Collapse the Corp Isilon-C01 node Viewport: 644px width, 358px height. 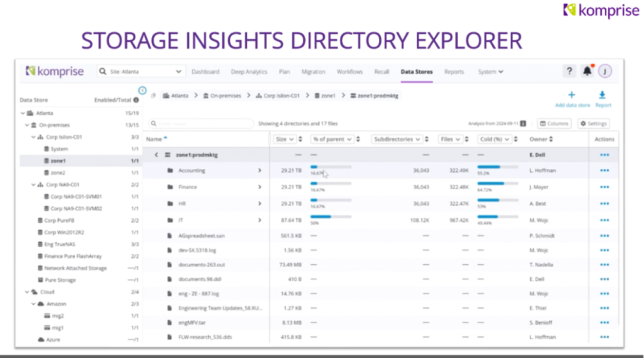[x=33, y=137]
